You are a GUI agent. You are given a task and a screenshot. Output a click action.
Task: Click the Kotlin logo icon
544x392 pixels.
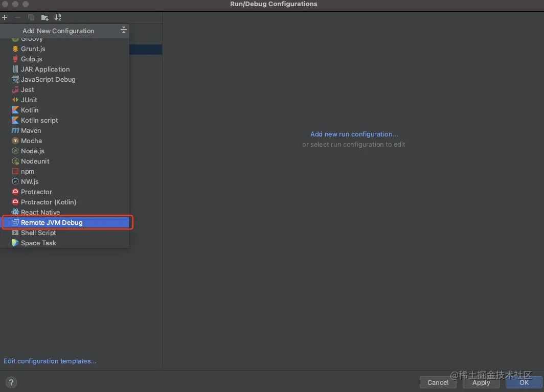pos(15,110)
